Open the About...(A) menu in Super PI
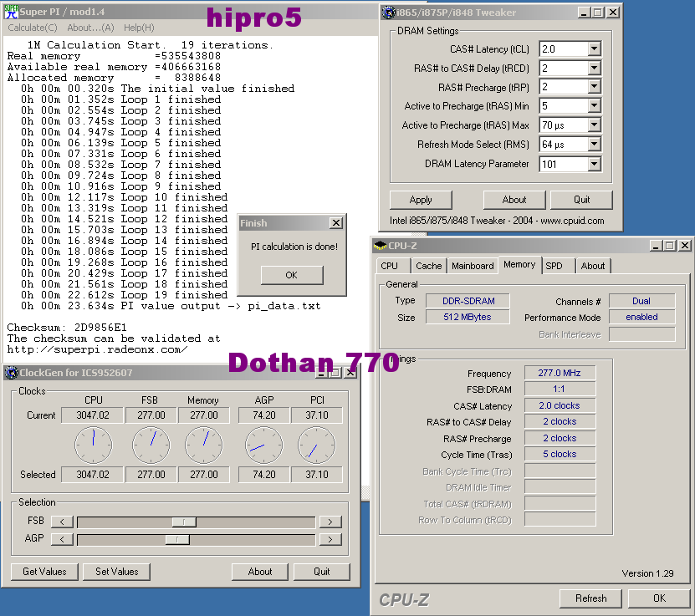 point(90,28)
